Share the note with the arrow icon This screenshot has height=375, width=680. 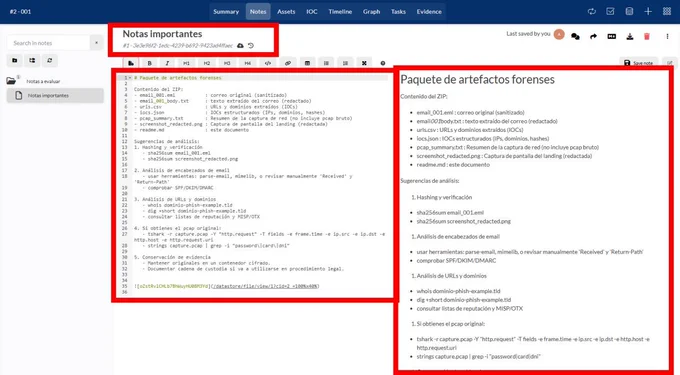point(593,36)
